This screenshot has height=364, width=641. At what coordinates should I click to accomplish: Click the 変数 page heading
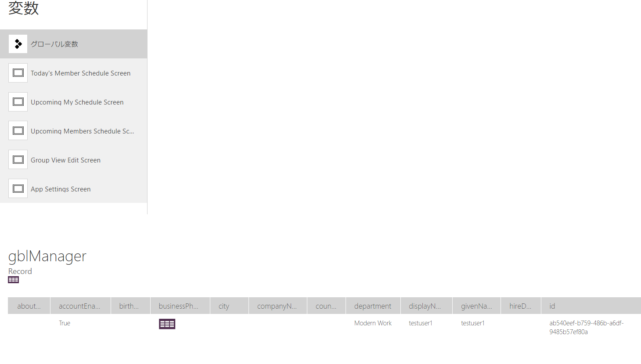(24, 8)
